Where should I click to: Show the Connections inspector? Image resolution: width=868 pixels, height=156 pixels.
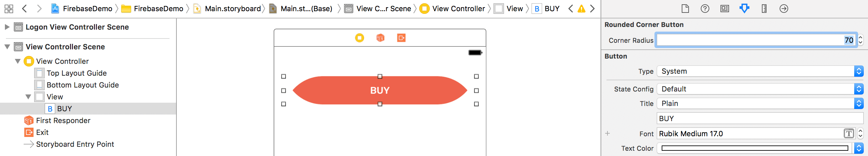click(784, 9)
